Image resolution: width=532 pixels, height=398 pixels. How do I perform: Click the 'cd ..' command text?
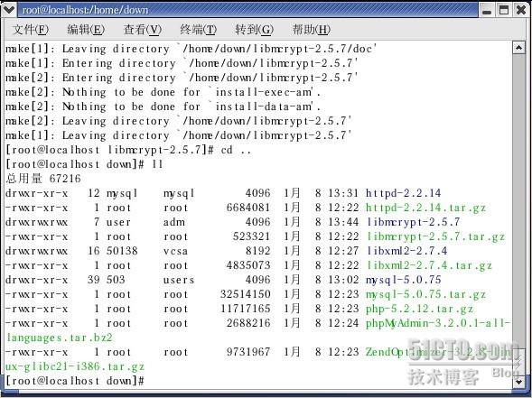[x=236, y=150]
